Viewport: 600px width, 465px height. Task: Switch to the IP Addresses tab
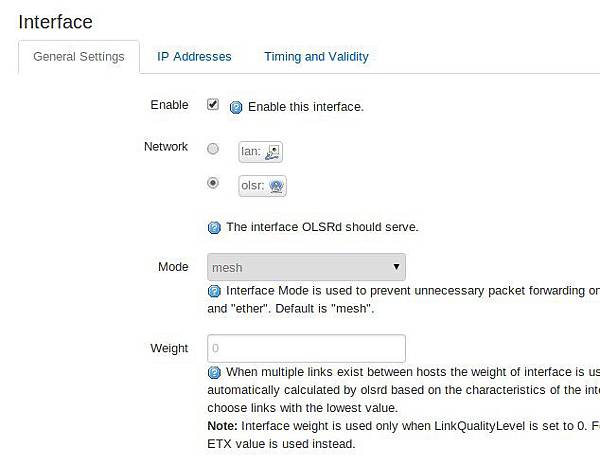pyautogui.click(x=194, y=57)
